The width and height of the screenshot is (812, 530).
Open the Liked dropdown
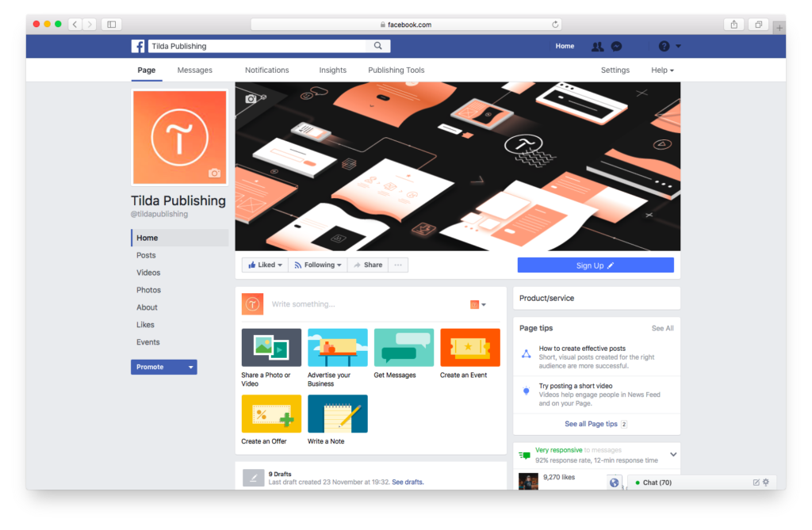coord(265,265)
